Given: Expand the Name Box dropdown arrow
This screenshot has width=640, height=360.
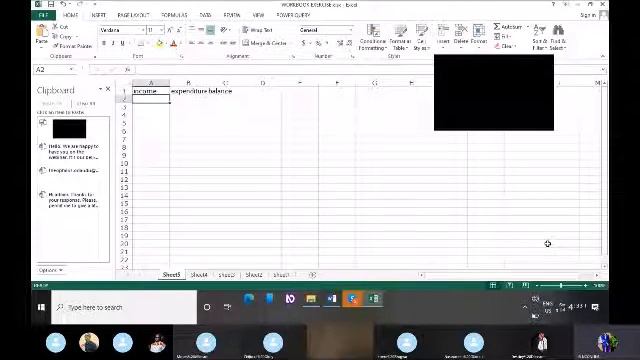Looking at the screenshot, I should [71, 69].
